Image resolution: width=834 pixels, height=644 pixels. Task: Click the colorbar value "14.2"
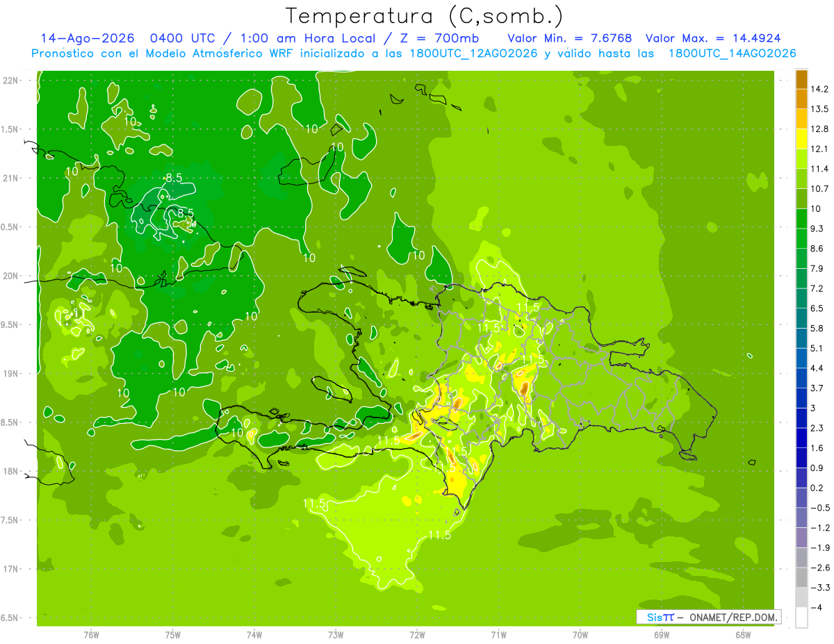point(819,89)
